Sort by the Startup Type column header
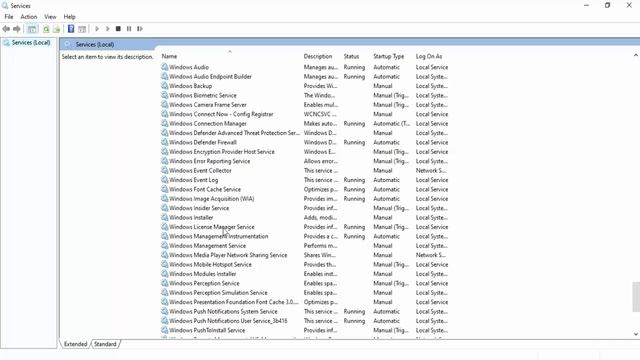640x360 pixels. (x=389, y=56)
